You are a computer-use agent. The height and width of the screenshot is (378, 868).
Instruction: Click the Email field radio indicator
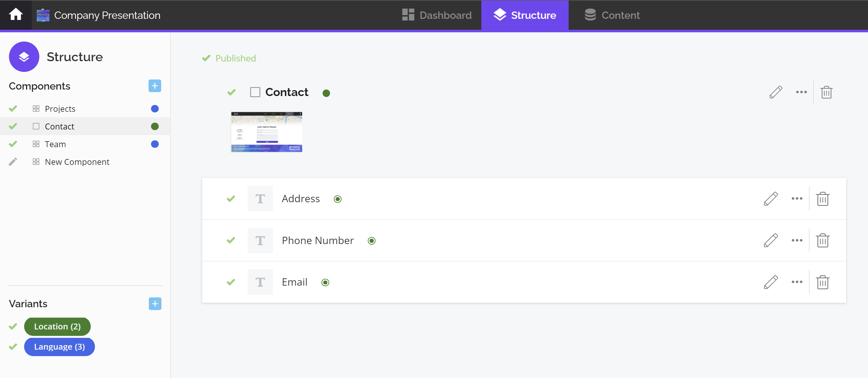[x=325, y=282]
